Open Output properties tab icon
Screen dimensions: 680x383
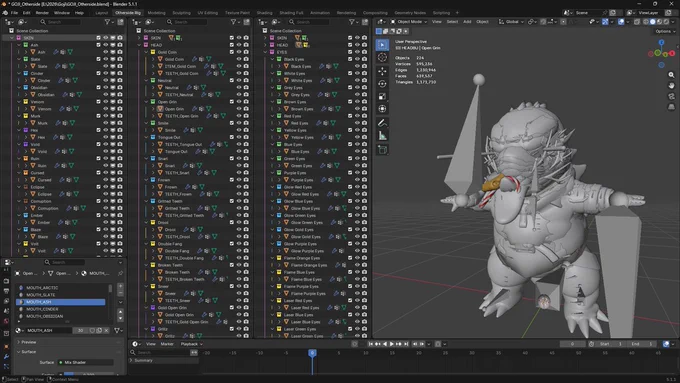click(x=6, y=291)
